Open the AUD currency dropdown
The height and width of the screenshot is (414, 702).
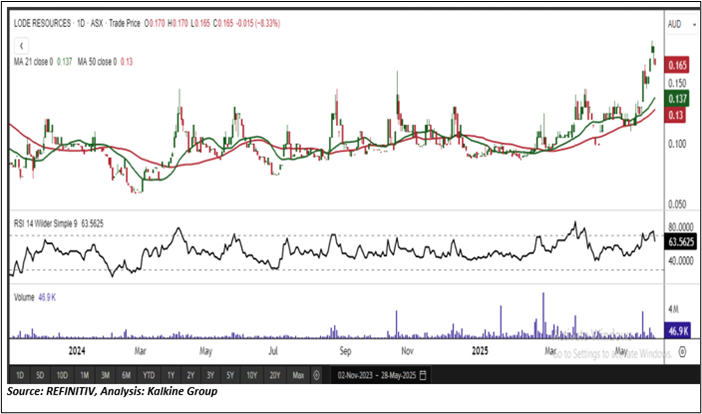click(681, 24)
